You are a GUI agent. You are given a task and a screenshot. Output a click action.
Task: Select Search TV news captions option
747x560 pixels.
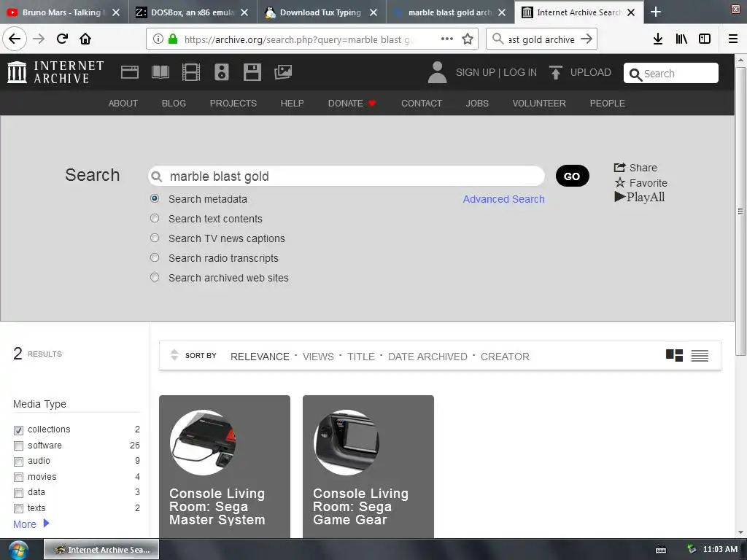coord(155,238)
